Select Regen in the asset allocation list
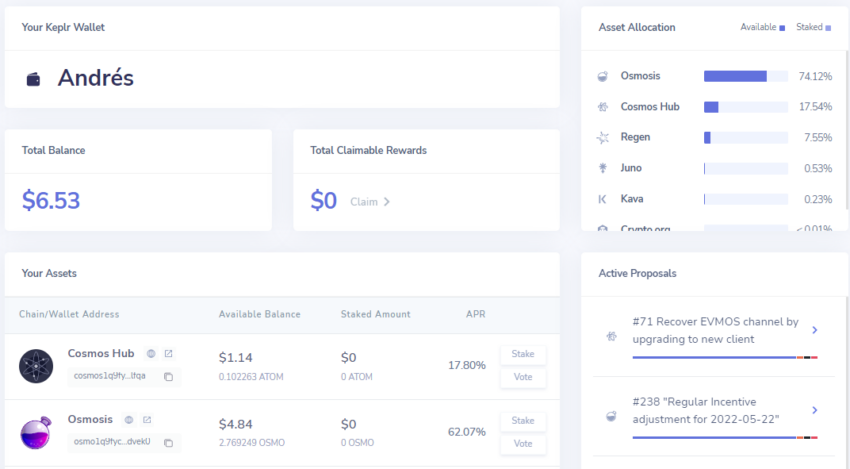Image resolution: width=850 pixels, height=469 pixels. [635, 137]
